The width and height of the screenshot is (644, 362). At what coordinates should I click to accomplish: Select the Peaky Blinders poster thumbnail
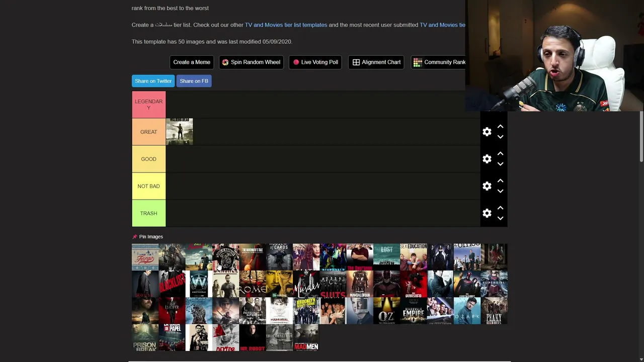[x=494, y=311]
